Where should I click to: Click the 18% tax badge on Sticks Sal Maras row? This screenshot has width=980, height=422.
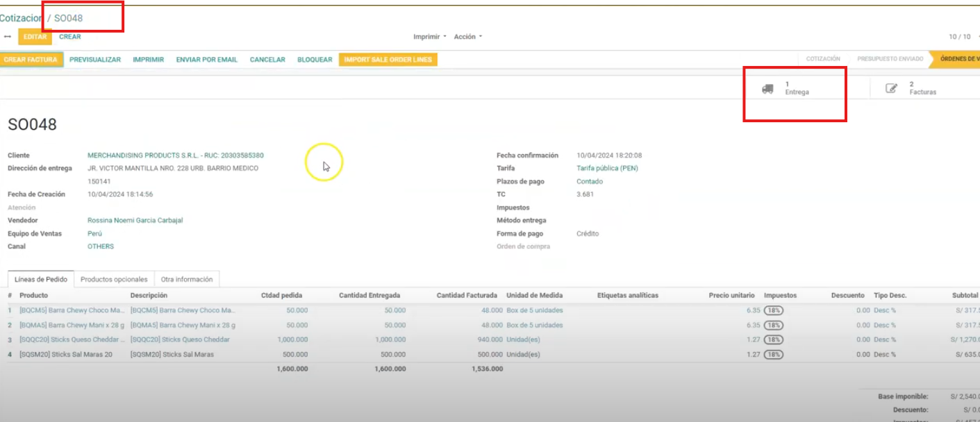click(773, 355)
